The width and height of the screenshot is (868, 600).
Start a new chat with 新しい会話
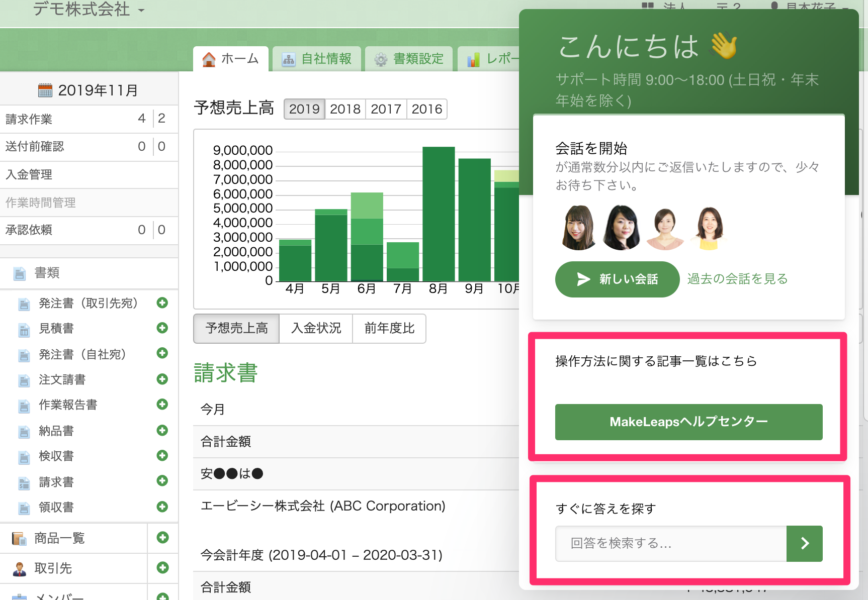point(617,279)
